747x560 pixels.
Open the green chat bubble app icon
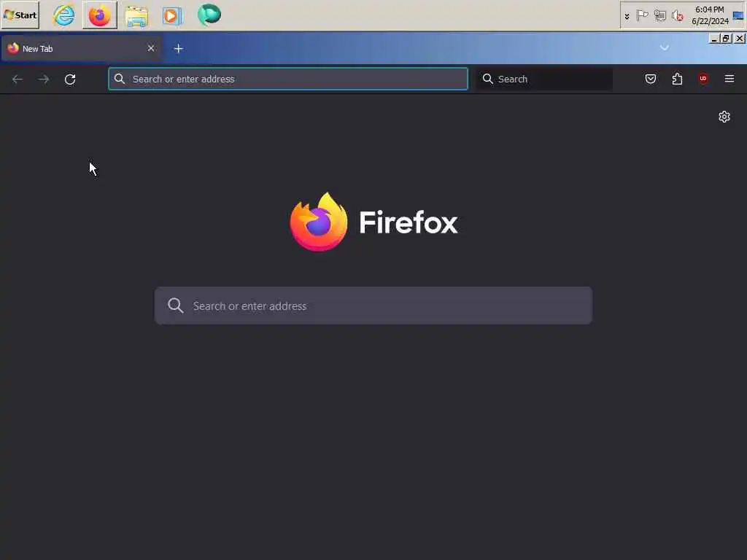coord(209,15)
